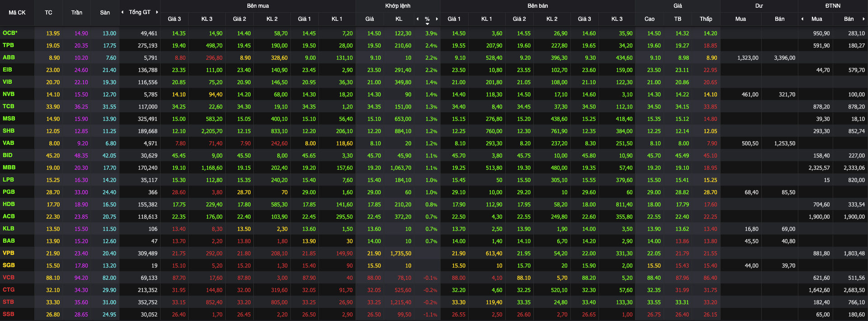Select the ABB stock symbol

pos(9,57)
